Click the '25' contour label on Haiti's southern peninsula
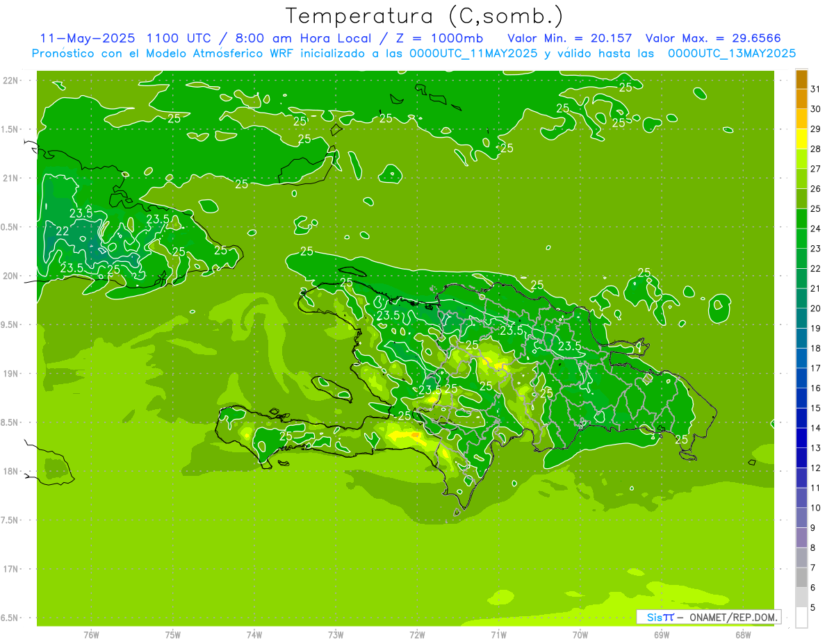The width and height of the screenshot is (834, 644). point(285,436)
